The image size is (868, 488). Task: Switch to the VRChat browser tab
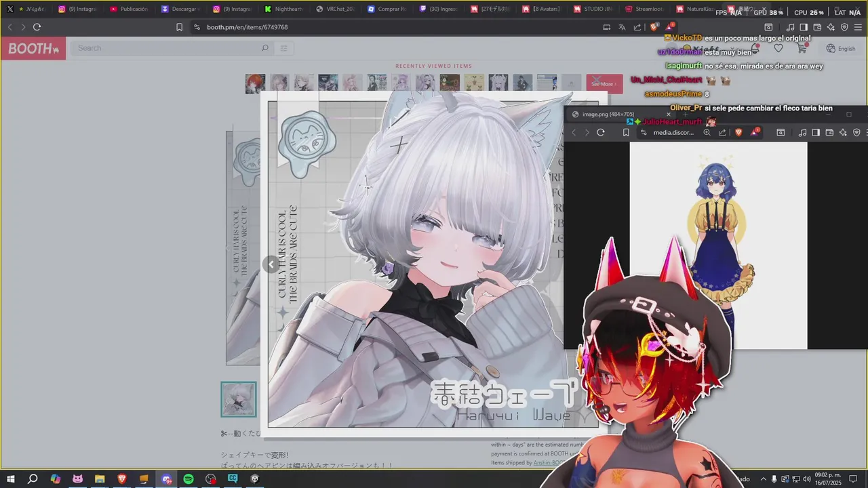point(335,9)
